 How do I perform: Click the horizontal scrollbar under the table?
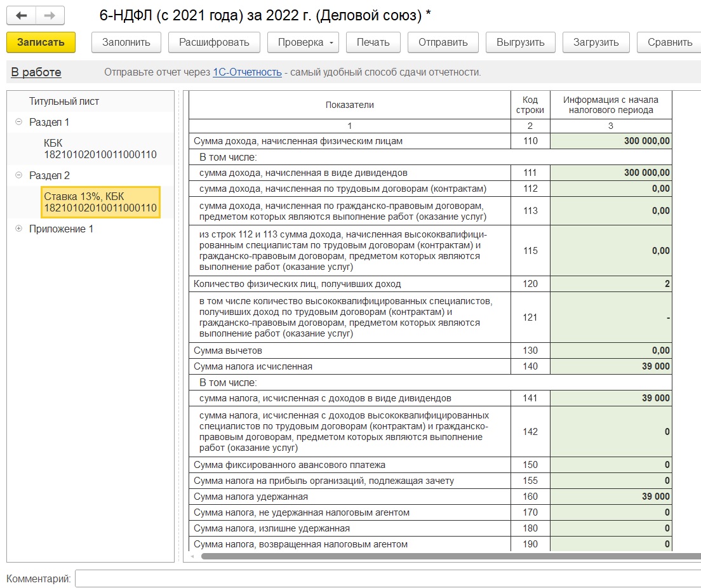[x=451, y=556]
